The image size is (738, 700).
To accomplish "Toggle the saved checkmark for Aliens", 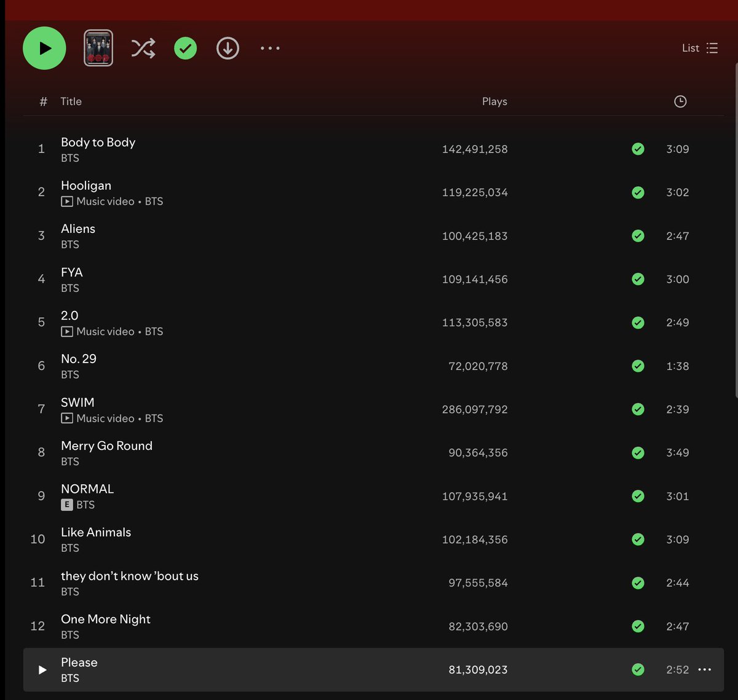I will click(638, 236).
